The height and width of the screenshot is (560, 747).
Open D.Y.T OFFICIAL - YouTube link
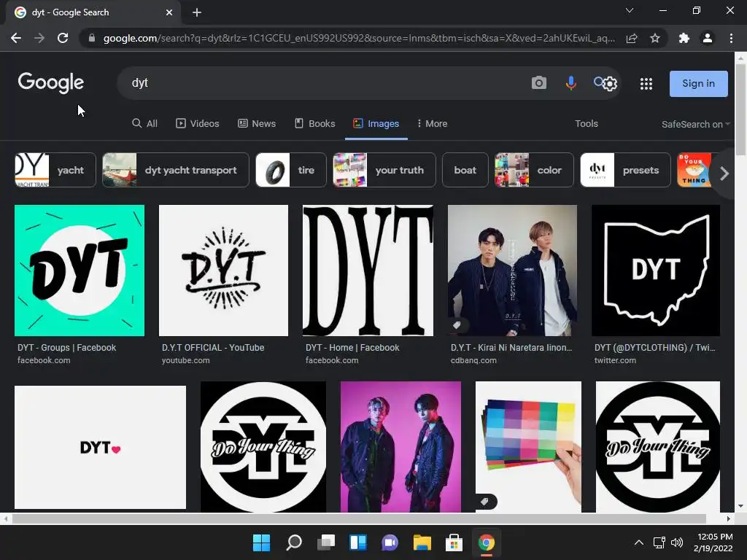tap(213, 348)
